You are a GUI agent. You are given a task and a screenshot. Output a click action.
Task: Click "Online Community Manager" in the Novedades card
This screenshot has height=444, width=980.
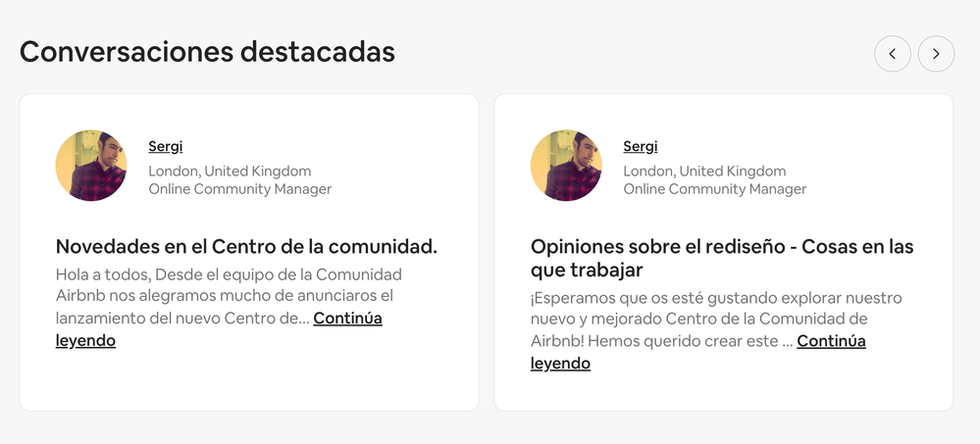coord(239,189)
